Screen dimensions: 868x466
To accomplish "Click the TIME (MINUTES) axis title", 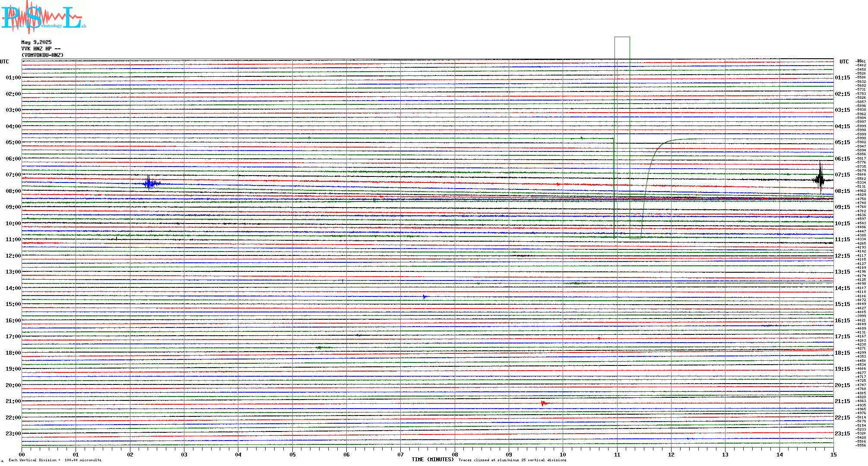I will click(x=432, y=460).
